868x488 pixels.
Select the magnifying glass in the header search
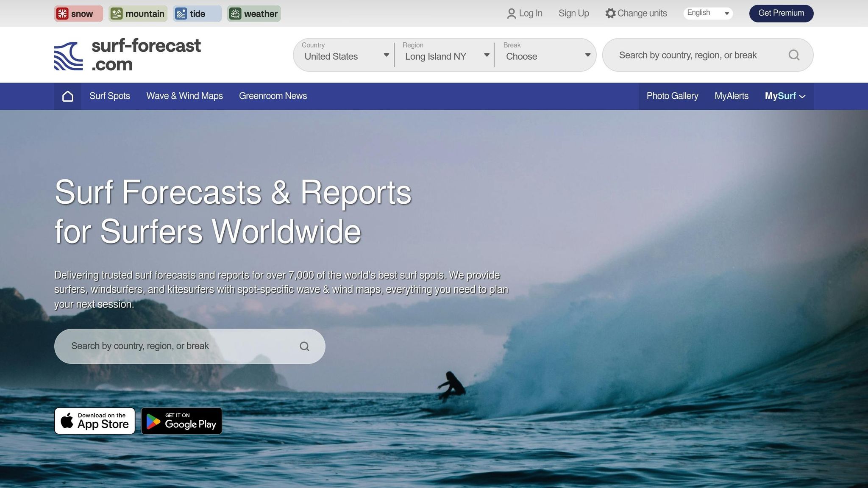794,55
